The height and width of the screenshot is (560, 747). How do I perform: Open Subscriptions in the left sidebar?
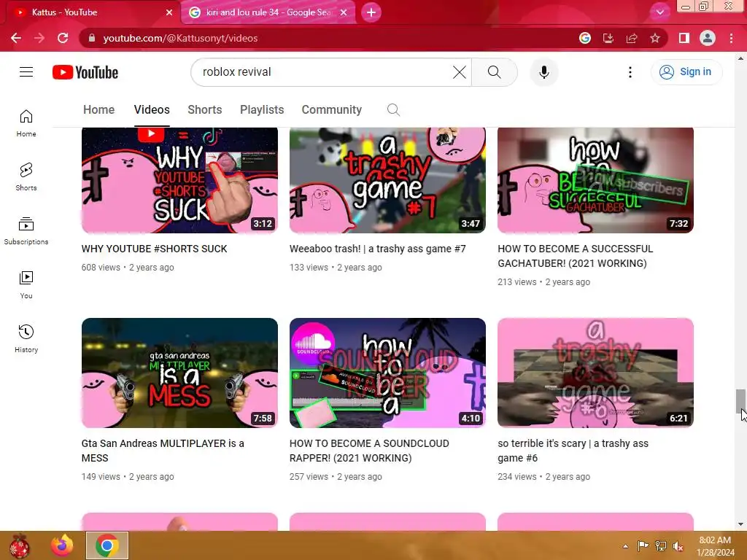click(26, 231)
